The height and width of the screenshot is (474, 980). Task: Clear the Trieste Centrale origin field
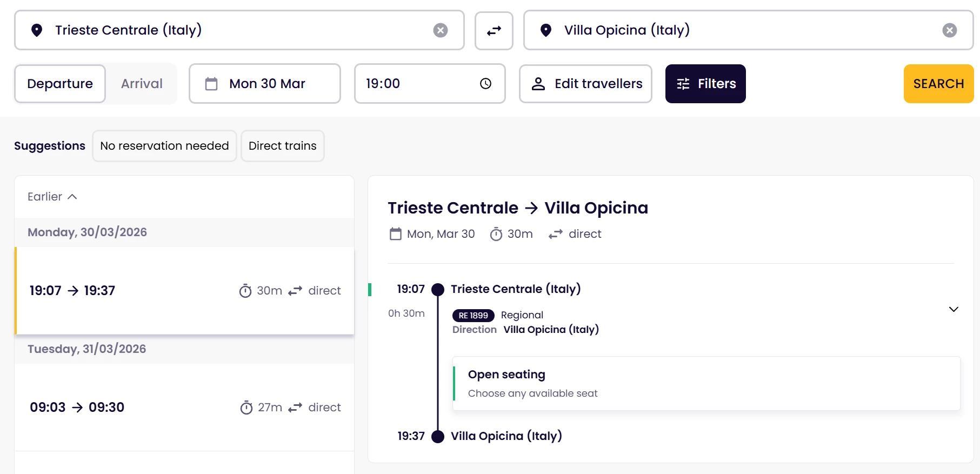[x=441, y=30]
